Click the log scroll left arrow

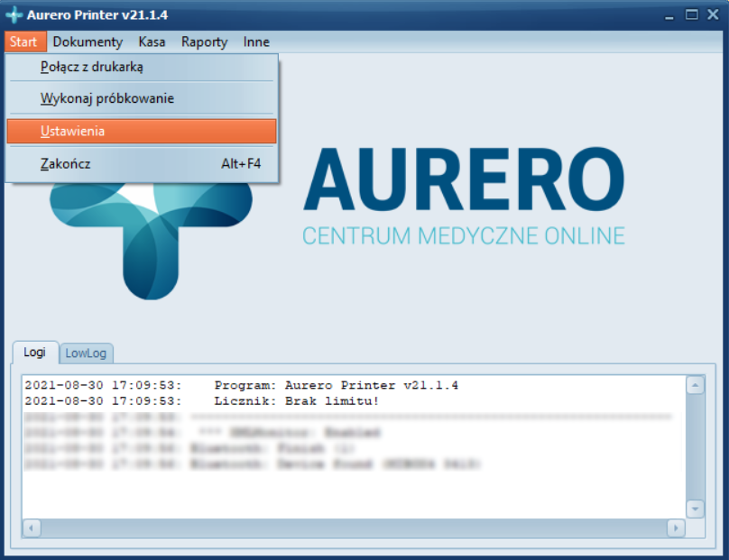[32, 528]
